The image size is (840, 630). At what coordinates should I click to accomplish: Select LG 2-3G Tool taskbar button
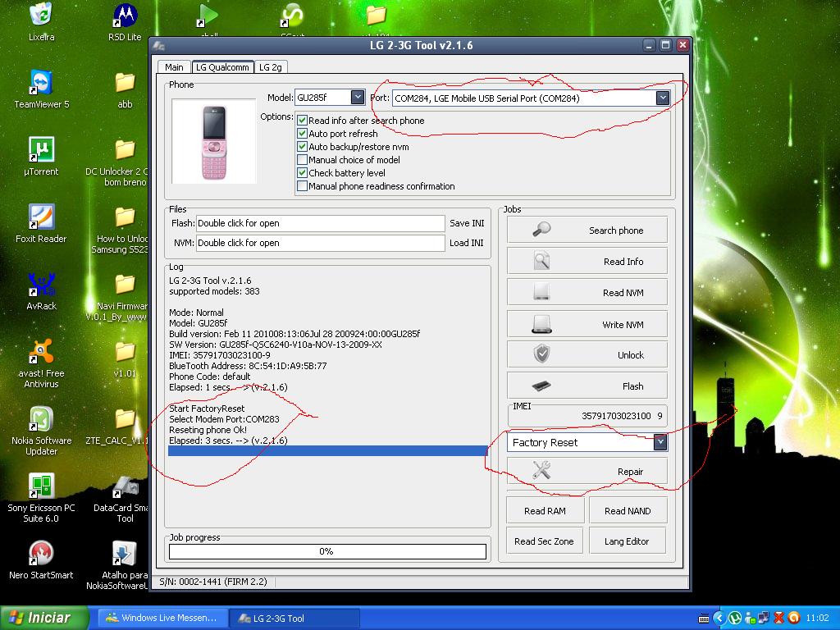coord(294,618)
